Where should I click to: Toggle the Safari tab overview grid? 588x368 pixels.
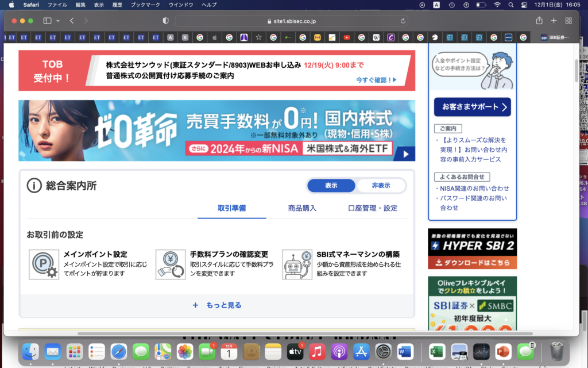pos(568,20)
